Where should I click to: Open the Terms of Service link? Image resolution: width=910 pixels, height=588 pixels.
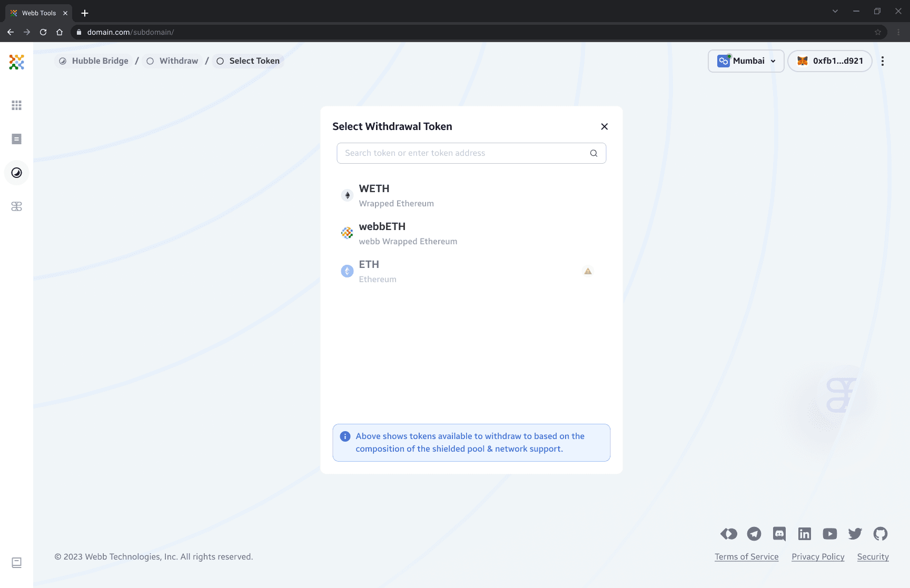[x=747, y=557]
